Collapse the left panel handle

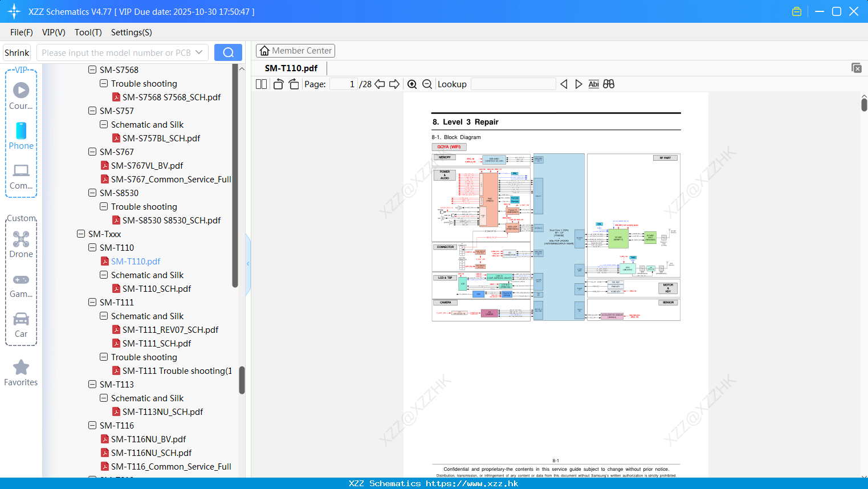248,264
